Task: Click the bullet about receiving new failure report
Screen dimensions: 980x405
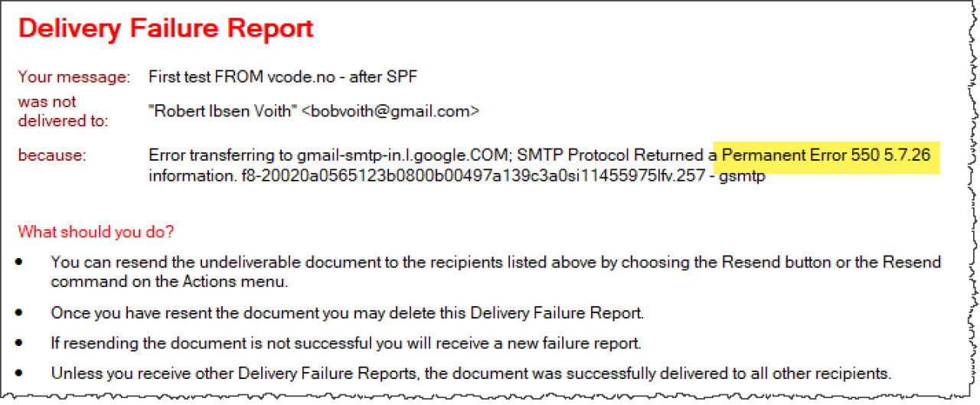Action: tap(346, 343)
